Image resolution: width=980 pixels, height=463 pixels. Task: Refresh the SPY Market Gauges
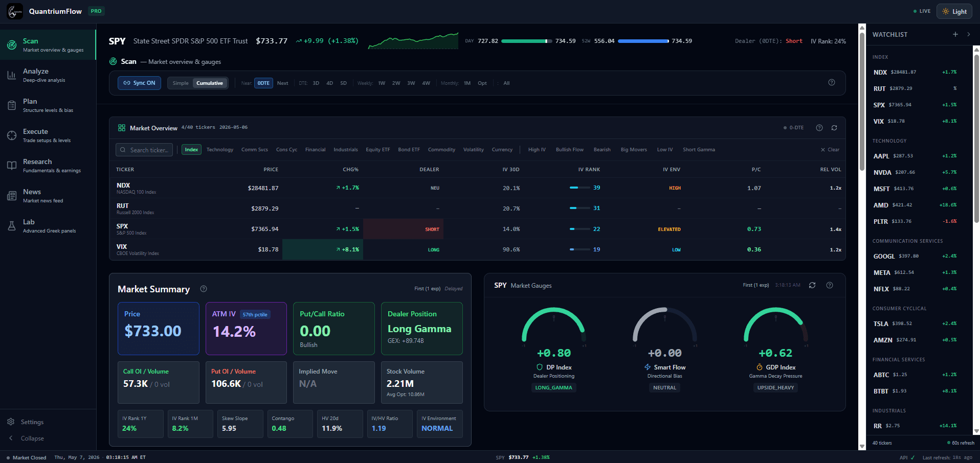click(x=812, y=285)
